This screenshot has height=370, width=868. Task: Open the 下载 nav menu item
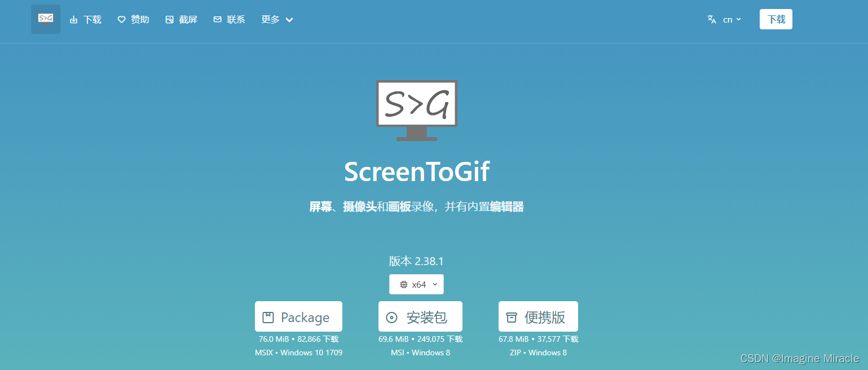pos(86,20)
